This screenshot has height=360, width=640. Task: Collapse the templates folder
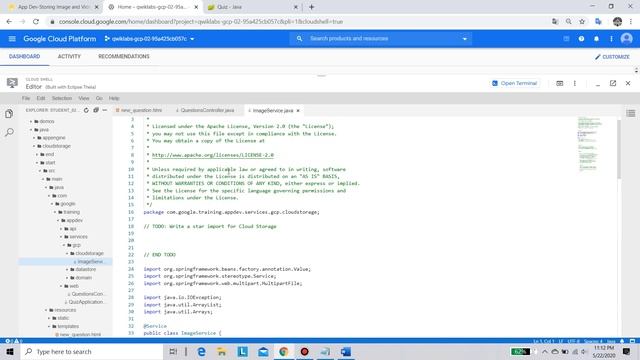click(64, 326)
